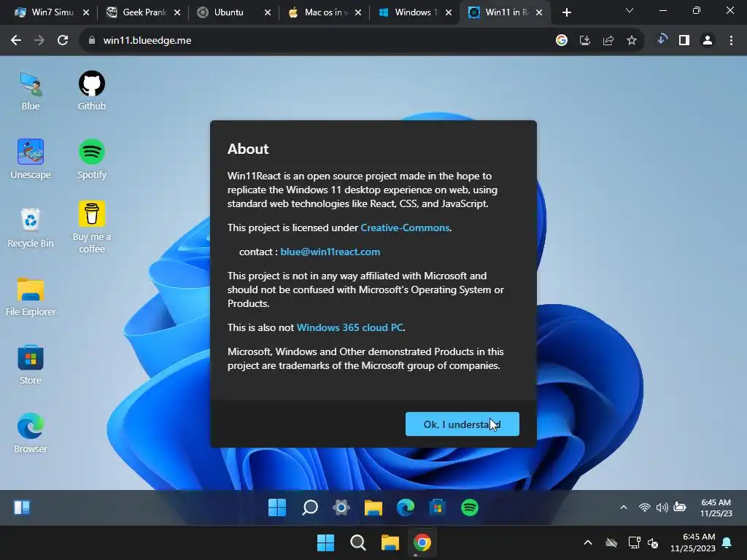Screen dimensions: 747x560
Task: Open Edge in the simulated taskbar
Action: point(406,507)
